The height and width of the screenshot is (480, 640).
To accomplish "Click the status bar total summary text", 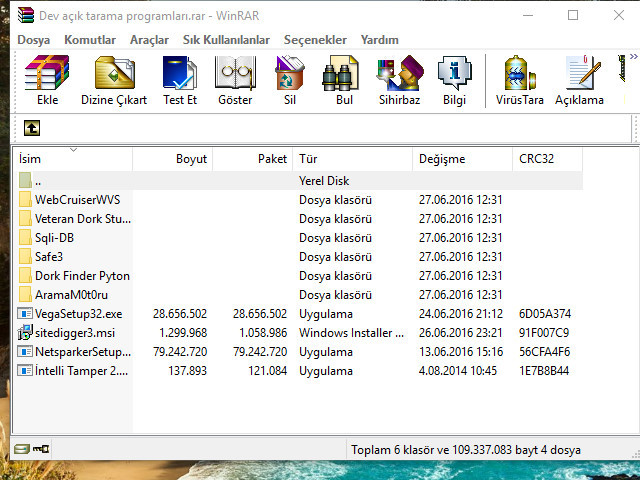I will coord(466,450).
